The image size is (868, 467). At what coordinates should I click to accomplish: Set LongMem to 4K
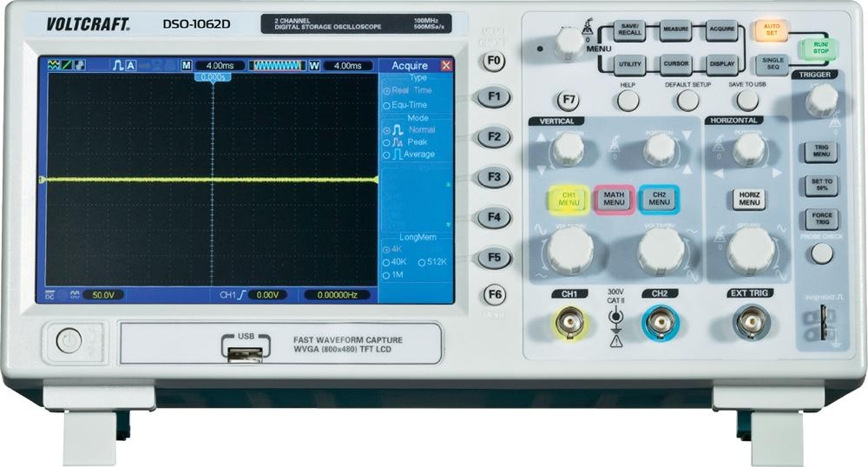[392, 249]
